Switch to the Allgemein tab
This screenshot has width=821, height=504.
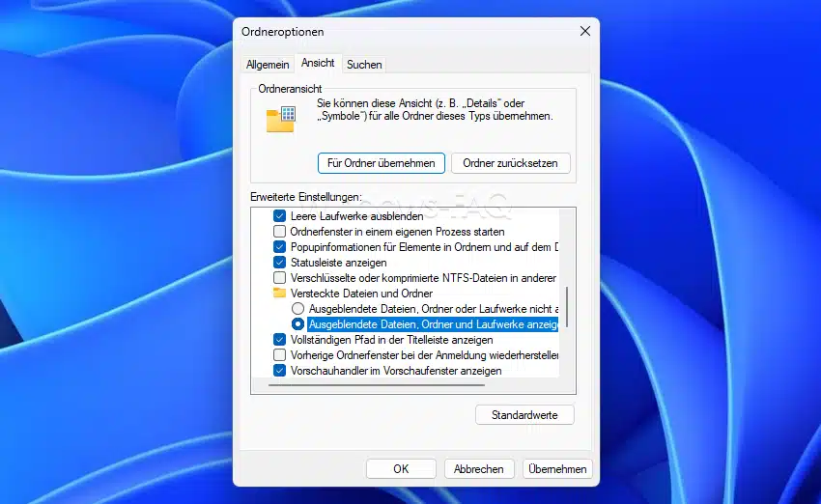click(x=268, y=65)
